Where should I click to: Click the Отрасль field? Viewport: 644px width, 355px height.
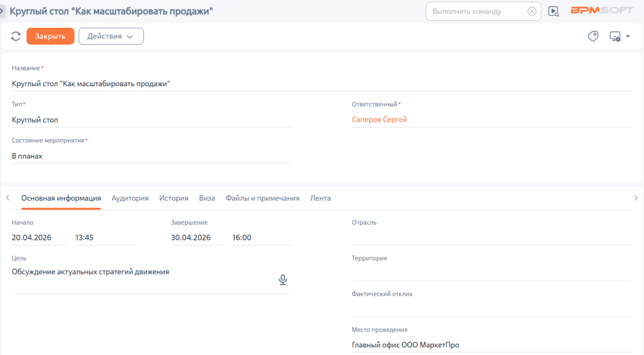pyautogui.click(x=492, y=237)
